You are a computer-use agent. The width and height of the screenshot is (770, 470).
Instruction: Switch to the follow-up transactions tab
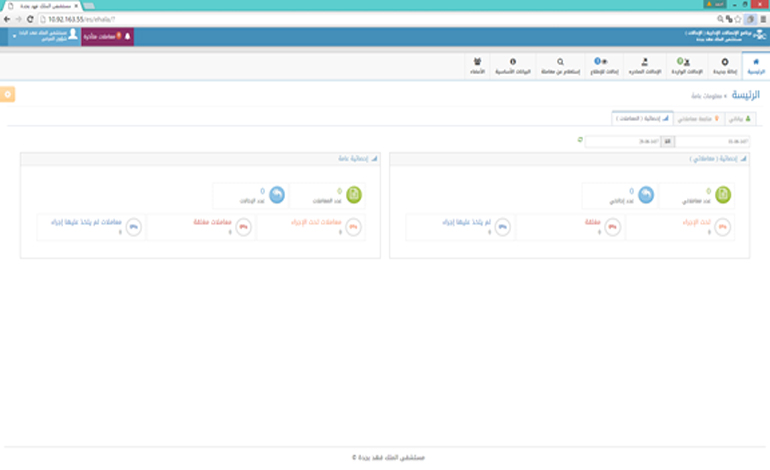(696, 118)
